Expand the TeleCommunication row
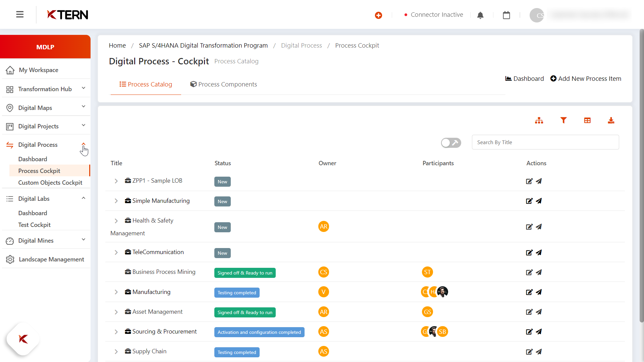Viewport: 644px width, 362px height. [116, 252]
